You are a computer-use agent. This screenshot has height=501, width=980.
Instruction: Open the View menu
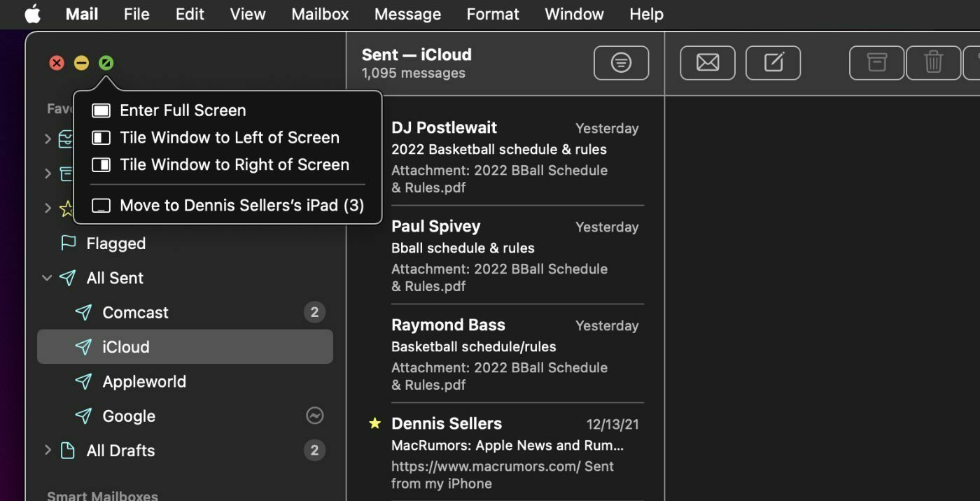coord(248,14)
